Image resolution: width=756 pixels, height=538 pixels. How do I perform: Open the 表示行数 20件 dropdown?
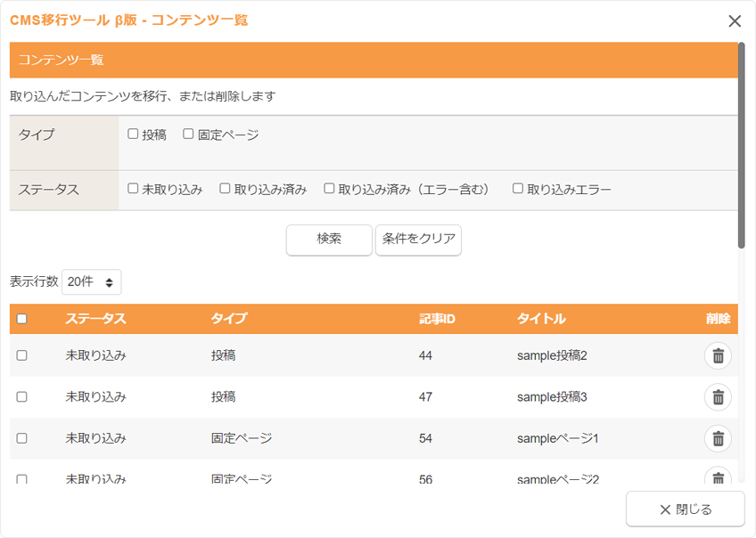(91, 282)
